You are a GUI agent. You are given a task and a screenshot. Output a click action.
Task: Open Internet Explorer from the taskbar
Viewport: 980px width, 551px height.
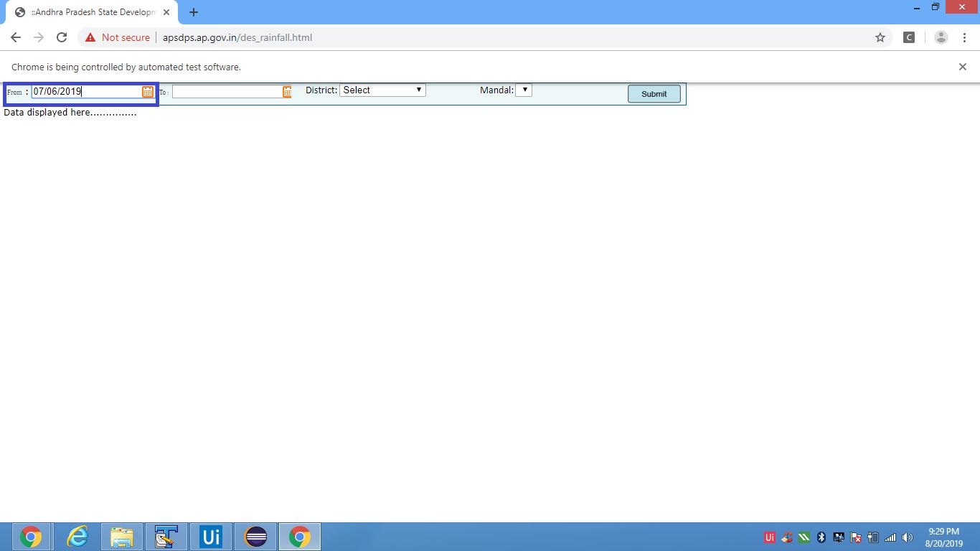coord(77,537)
